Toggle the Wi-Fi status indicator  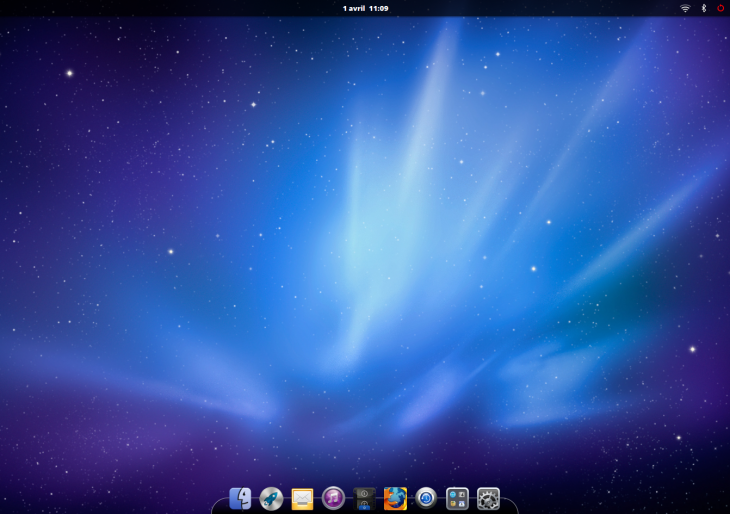click(x=685, y=8)
